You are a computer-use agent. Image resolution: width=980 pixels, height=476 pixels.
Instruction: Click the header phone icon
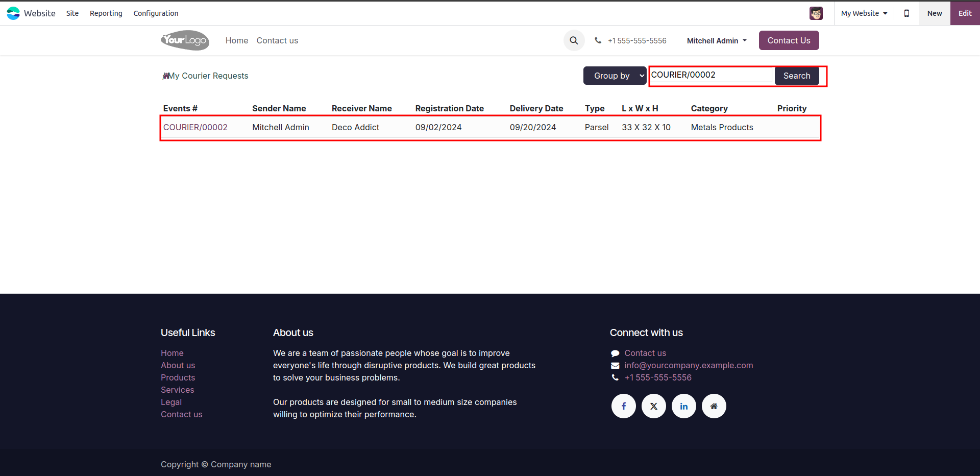598,40
